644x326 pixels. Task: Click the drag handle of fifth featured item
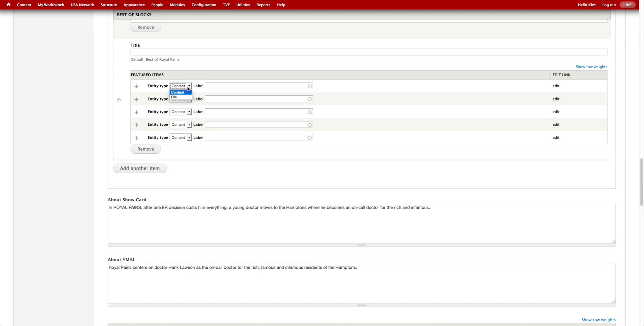tap(136, 138)
